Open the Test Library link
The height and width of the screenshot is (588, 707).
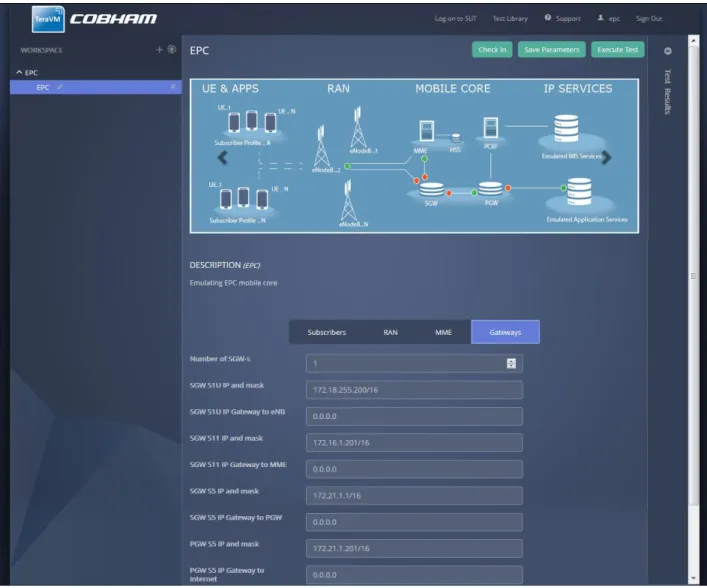coord(510,18)
